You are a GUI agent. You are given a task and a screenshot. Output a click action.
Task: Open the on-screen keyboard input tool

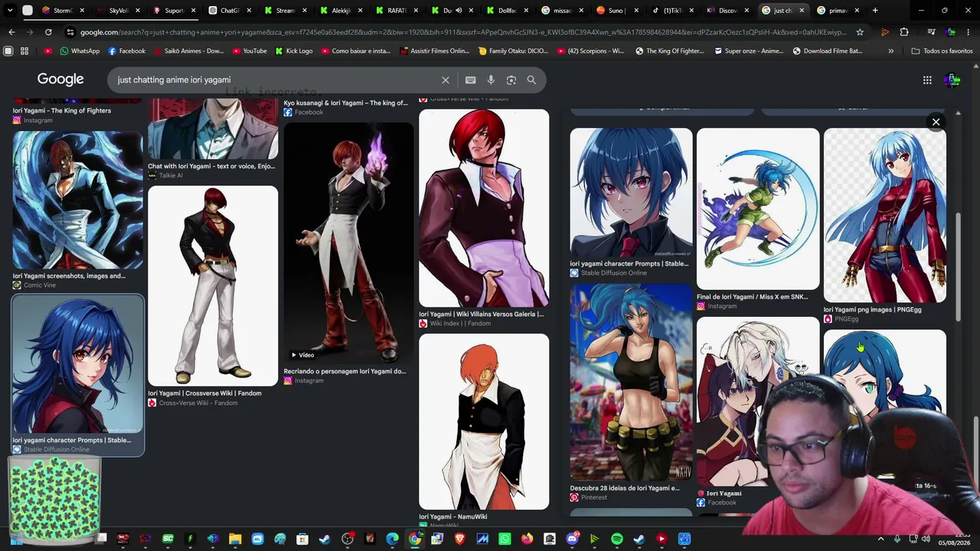(x=470, y=80)
